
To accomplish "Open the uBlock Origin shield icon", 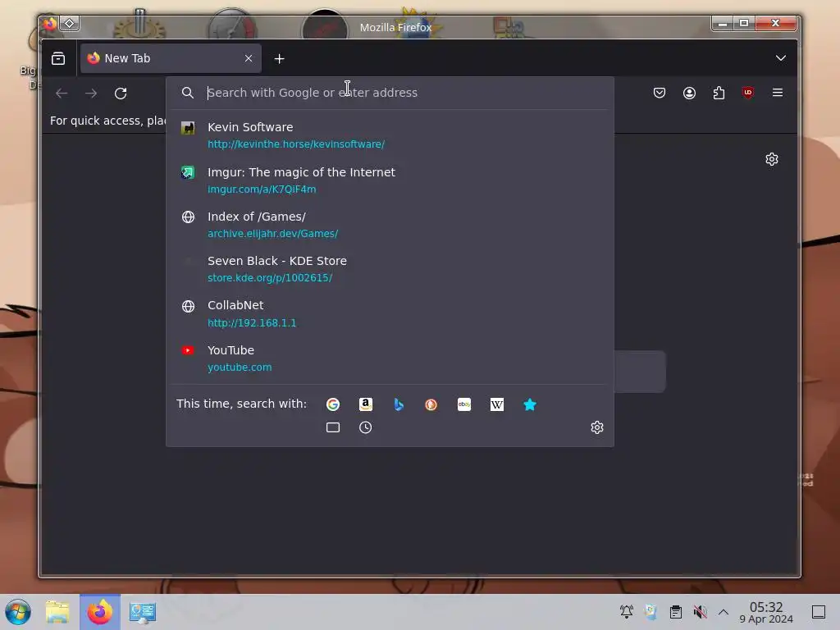I will click(x=748, y=93).
